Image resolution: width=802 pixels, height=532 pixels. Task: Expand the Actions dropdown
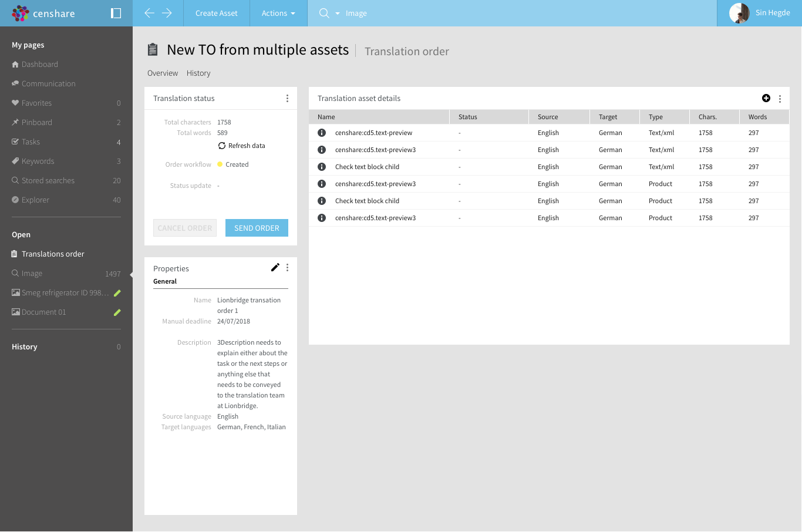click(278, 13)
